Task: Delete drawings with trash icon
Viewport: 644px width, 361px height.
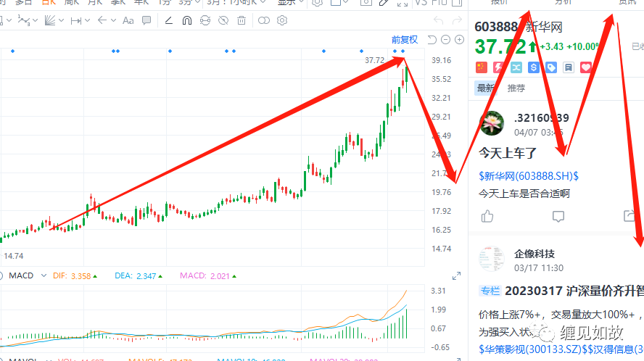Action: [241, 20]
